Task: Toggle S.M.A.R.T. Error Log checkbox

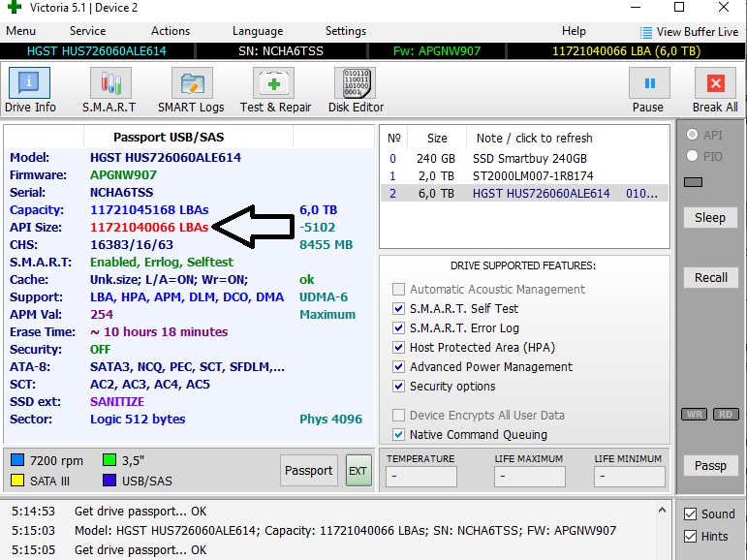Action: pyautogui.click(x=398, y=327)
